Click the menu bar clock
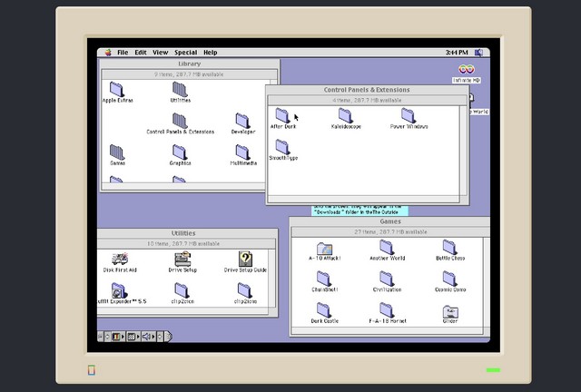Screen dimensions: 581x392 (457, 53)
